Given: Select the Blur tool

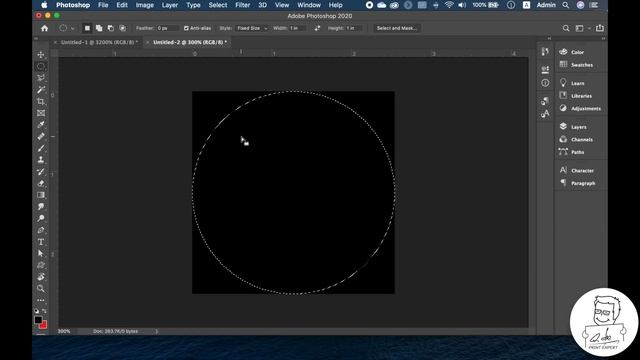Looking at the screenshot, I should (41, 207).
